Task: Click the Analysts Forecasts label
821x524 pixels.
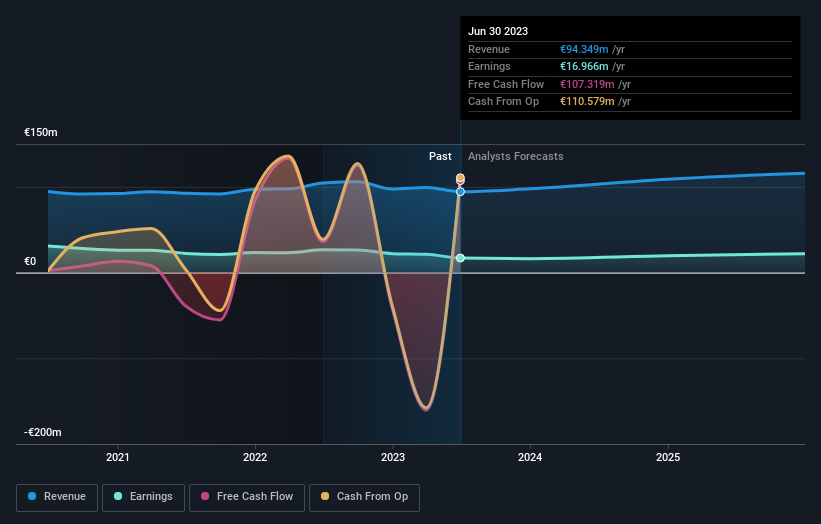Action: click(x=516, y=157)
